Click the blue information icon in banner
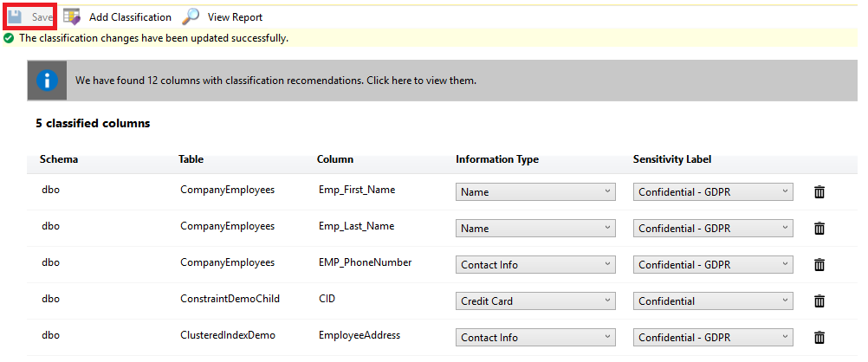Viewport: 868px width, 362px height. click(48, 81)
